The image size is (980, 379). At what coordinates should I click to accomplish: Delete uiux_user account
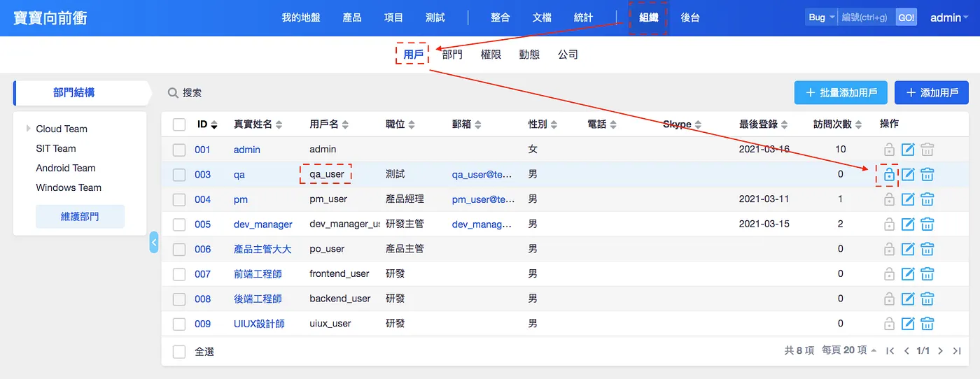(x=927, y=324)
